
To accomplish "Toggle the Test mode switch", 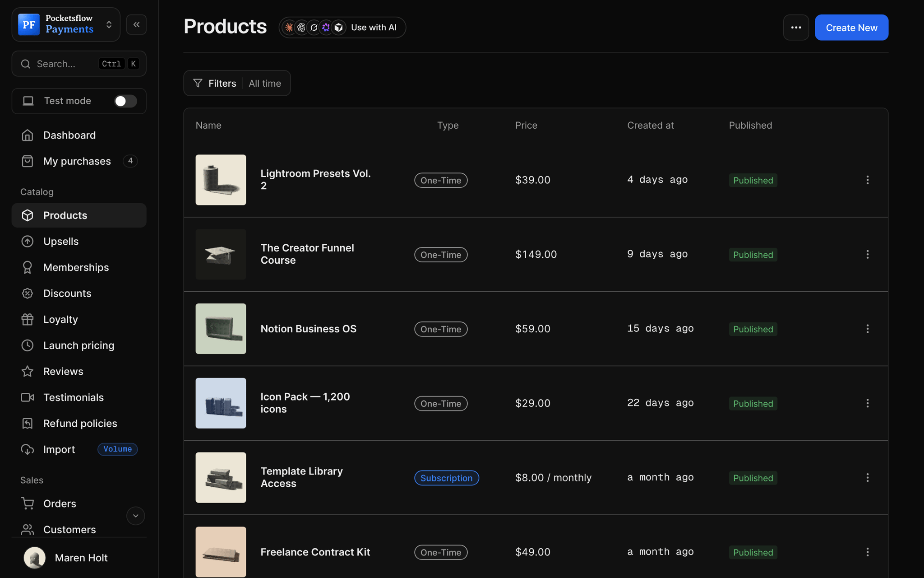I will [125, 101].
